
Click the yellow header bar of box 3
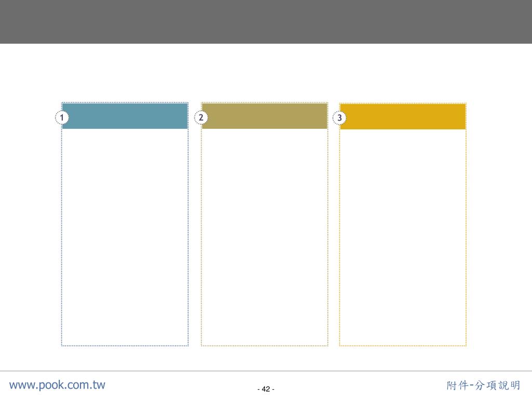click(x=403, y=117)
